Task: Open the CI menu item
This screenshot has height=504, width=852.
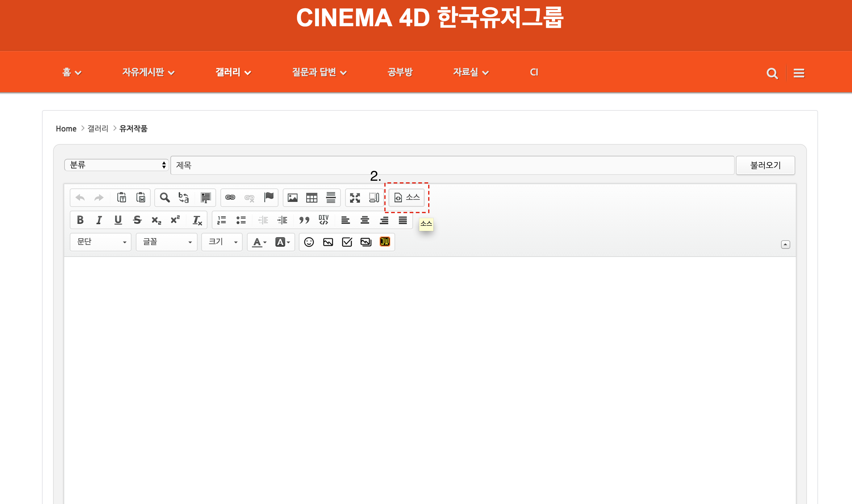Action: tap(534, 72)
